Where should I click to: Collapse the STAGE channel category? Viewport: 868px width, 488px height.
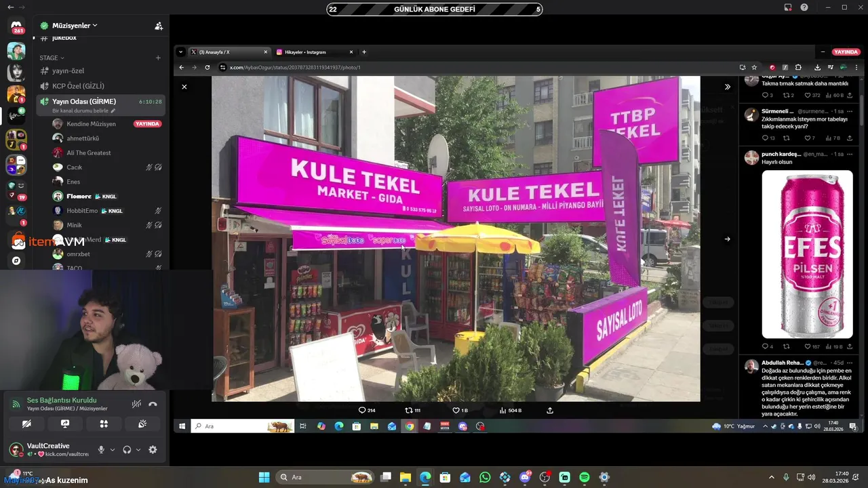52,58
